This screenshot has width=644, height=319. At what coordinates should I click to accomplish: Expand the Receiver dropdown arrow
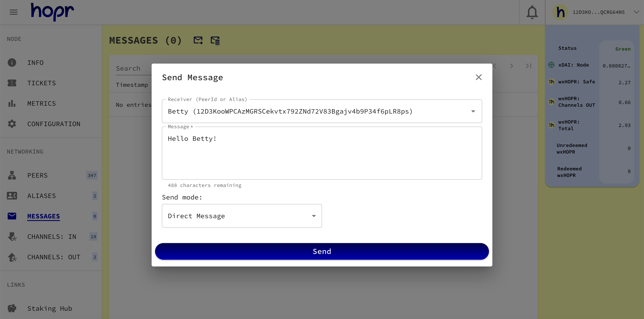click(x=473, y=111)
